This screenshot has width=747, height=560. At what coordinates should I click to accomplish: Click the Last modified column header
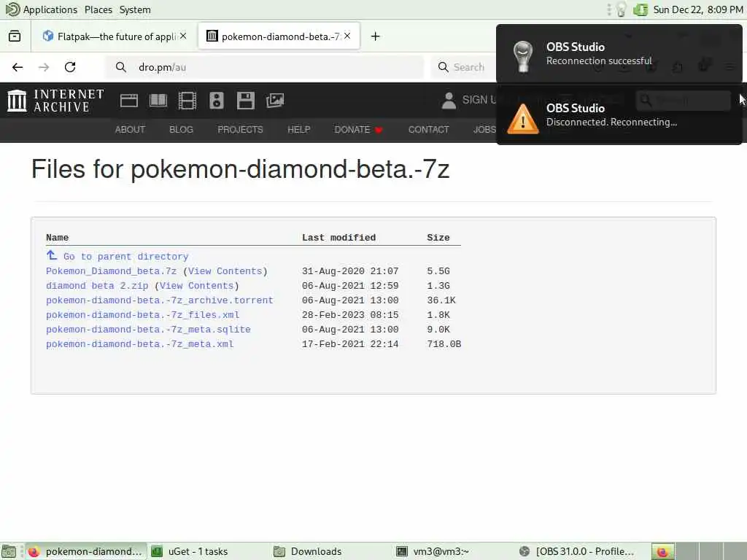point(338,238)
